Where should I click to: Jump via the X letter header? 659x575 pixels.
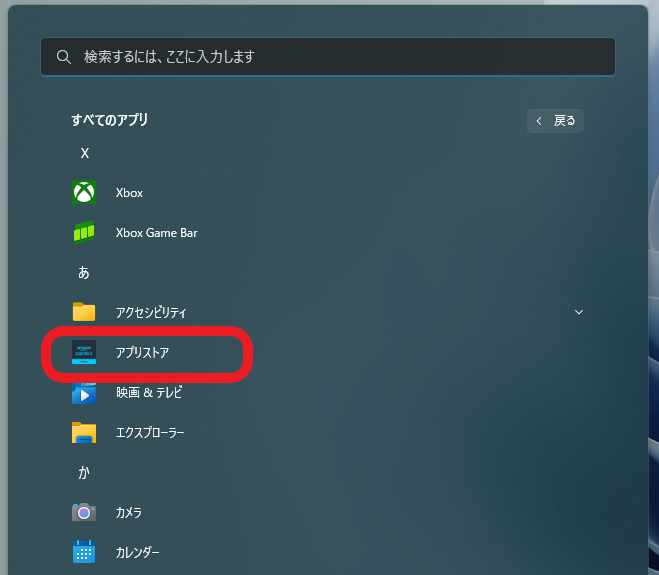tap(84, 153)
